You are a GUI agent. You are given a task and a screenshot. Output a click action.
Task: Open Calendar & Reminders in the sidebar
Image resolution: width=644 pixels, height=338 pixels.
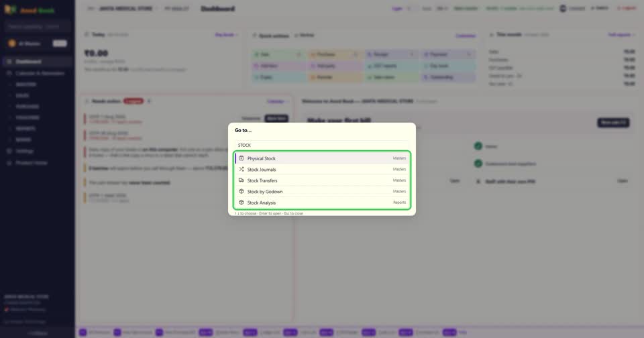coord(37,73)
